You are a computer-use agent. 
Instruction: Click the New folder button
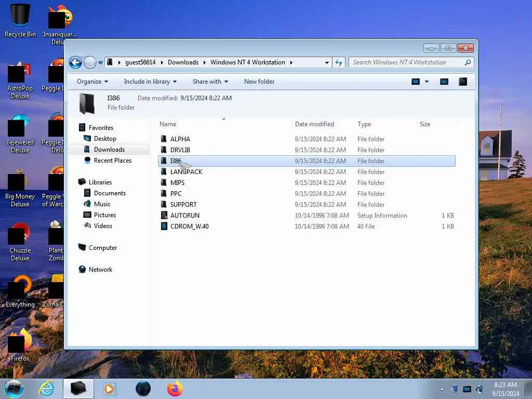click(x=259, y=82)
